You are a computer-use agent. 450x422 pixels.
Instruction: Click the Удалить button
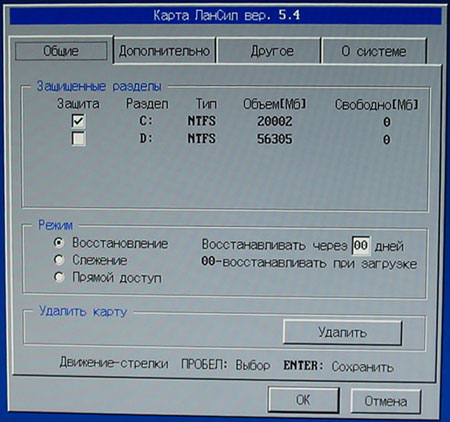click(x=342, y=332)
